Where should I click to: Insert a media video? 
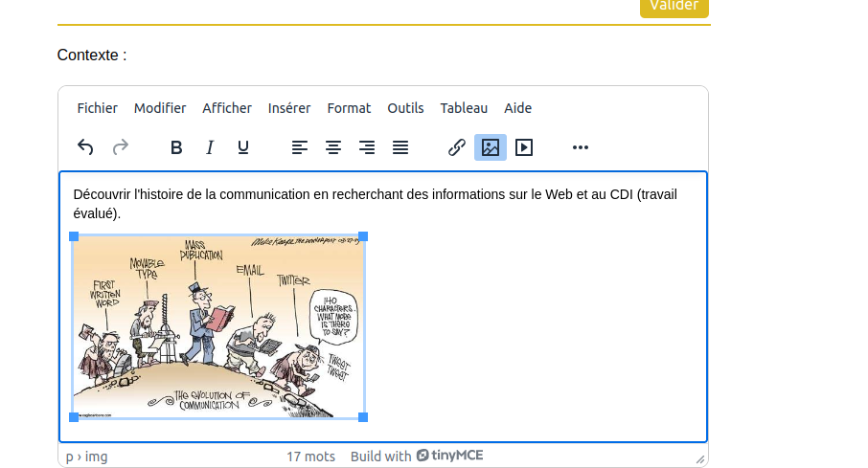[524, 147]
